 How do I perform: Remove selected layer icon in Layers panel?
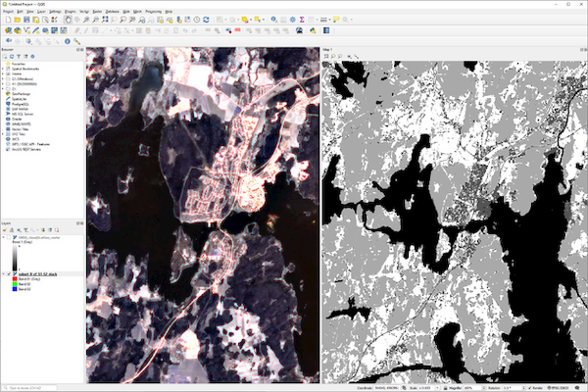coord(57,230)
